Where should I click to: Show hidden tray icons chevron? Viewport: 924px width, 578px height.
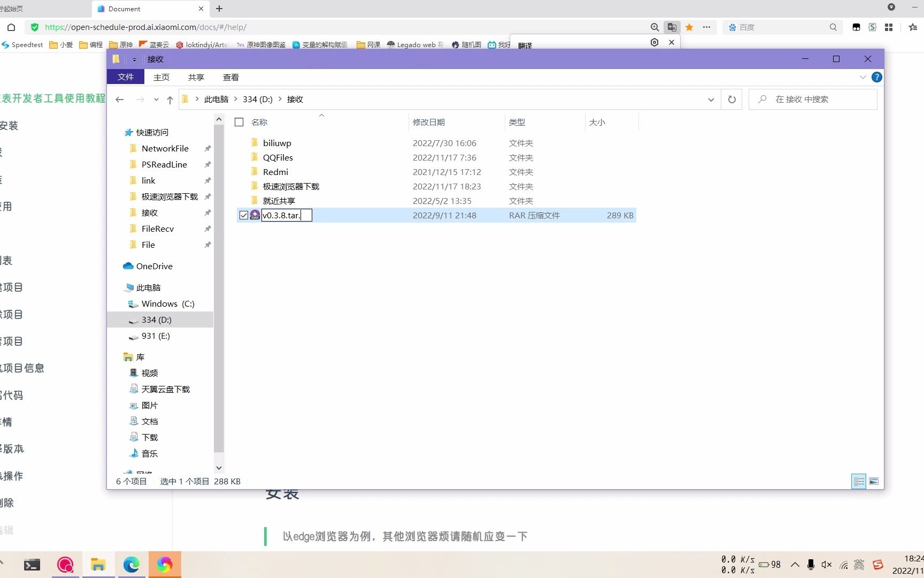pyautogui.click(x=795, y=565)
